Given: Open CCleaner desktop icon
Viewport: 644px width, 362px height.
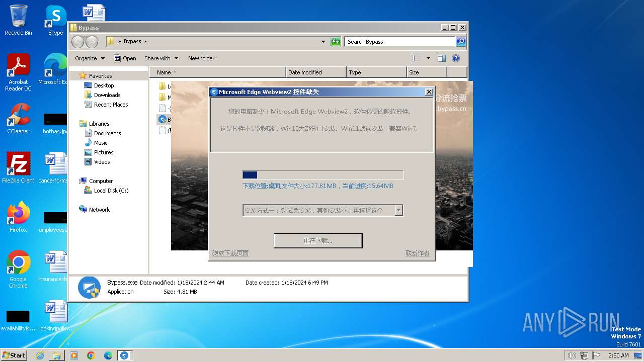Looking at the screenshot, I should click(18, 119).
